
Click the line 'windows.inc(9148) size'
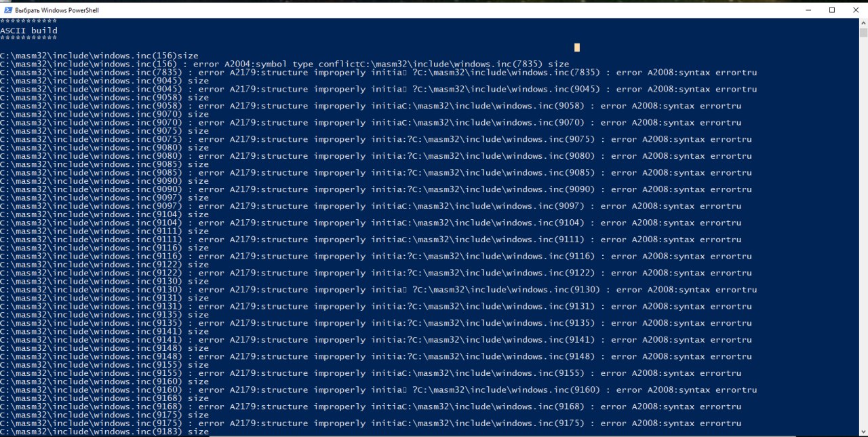tap(104, 348)
